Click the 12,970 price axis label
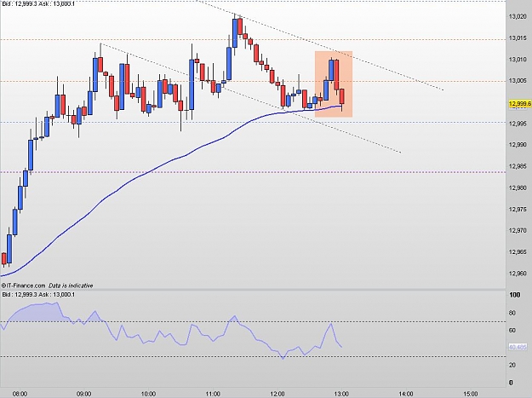 coord(518,231)
